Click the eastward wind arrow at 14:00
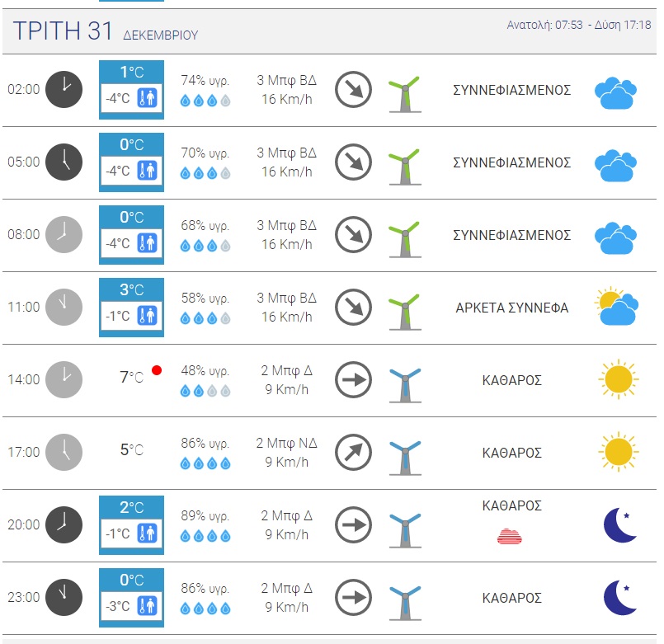664x644 pixels. [353, 380]
